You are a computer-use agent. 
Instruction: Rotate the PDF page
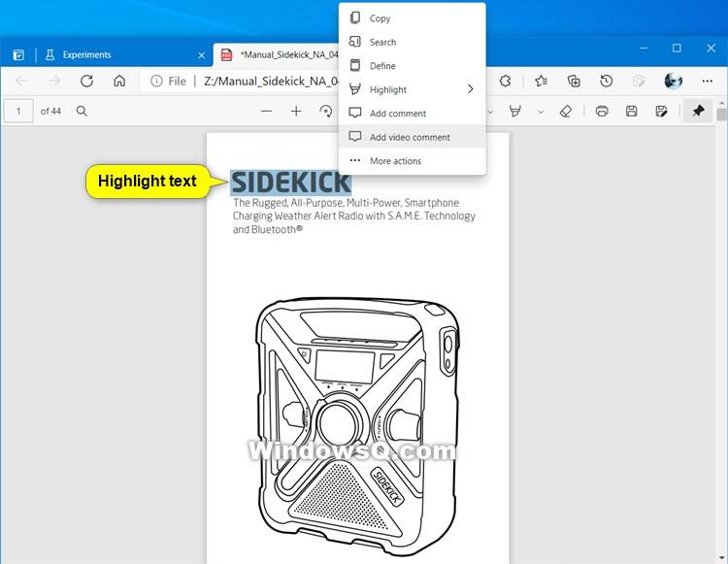coord(326,111)
